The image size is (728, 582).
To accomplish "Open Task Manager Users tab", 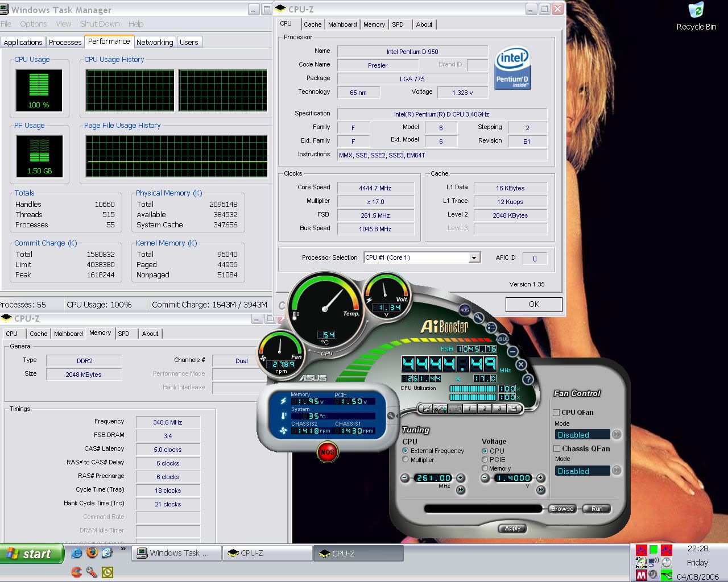I will coord(189,42).
